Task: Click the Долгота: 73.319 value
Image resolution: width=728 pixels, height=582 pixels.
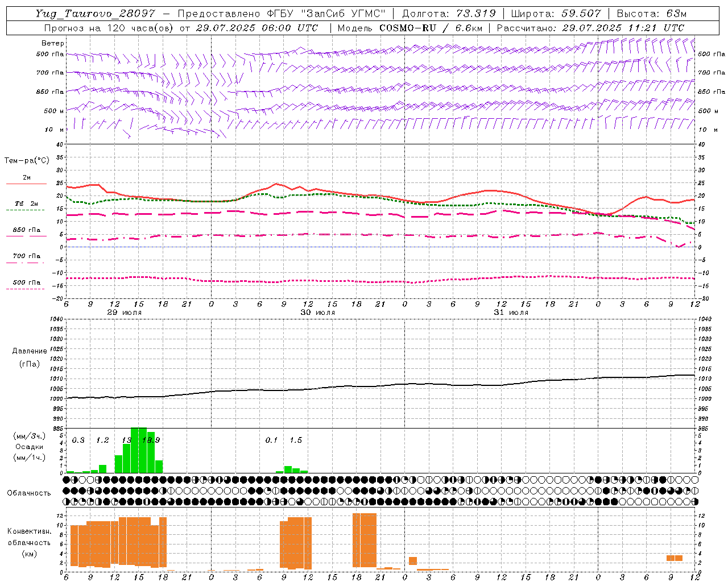Action: (x=449, y=14)
